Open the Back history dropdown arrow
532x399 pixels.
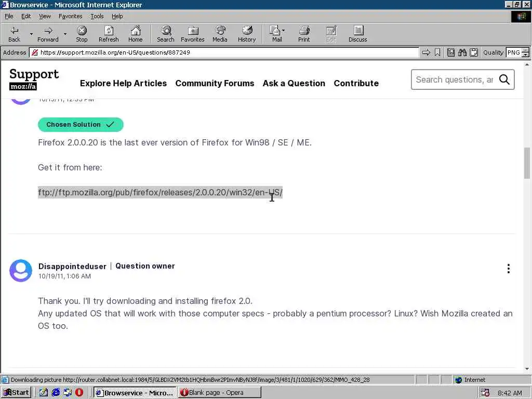point(31,34)
